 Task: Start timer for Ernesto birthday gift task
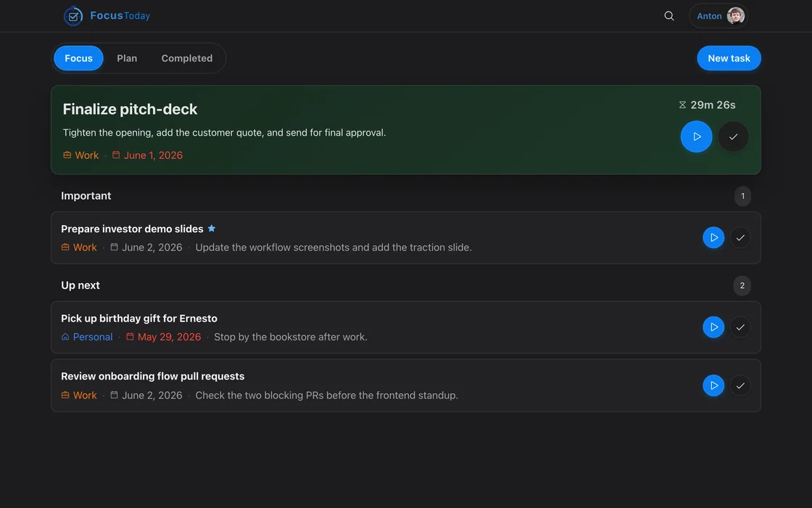[x=713, y=327]
